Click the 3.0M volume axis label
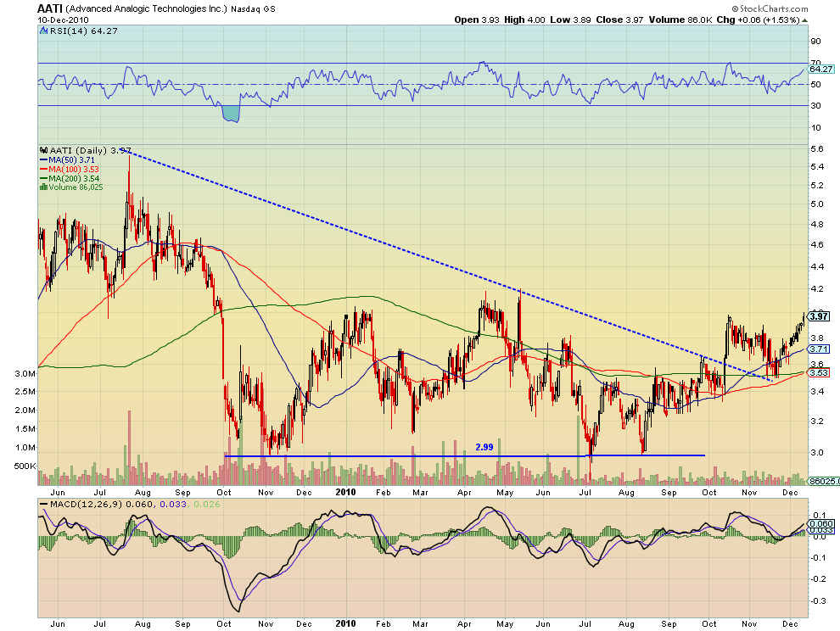840x631 pixels. [25, 374]
